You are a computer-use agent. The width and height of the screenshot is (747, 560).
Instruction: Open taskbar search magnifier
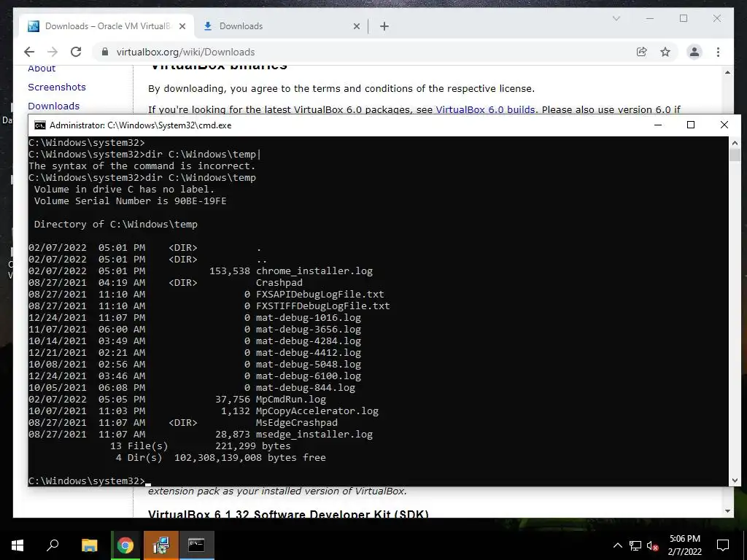click(53, 545)
